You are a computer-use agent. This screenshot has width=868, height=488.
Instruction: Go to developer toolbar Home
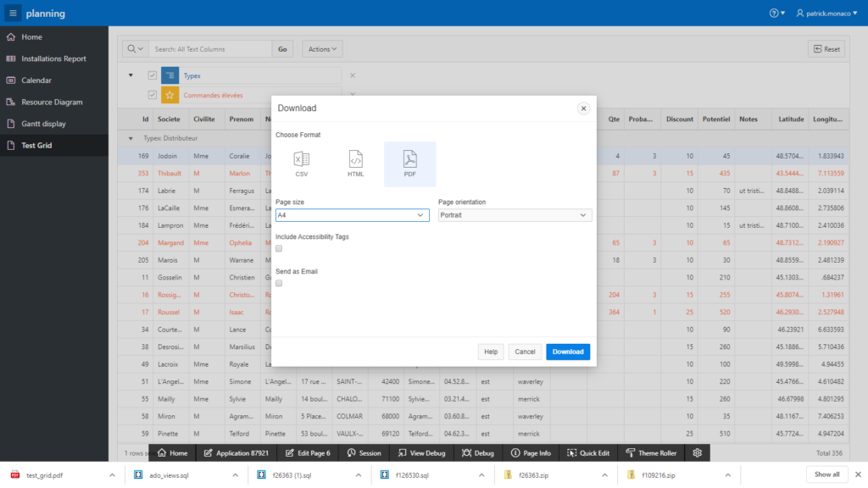tap(173, 453)
